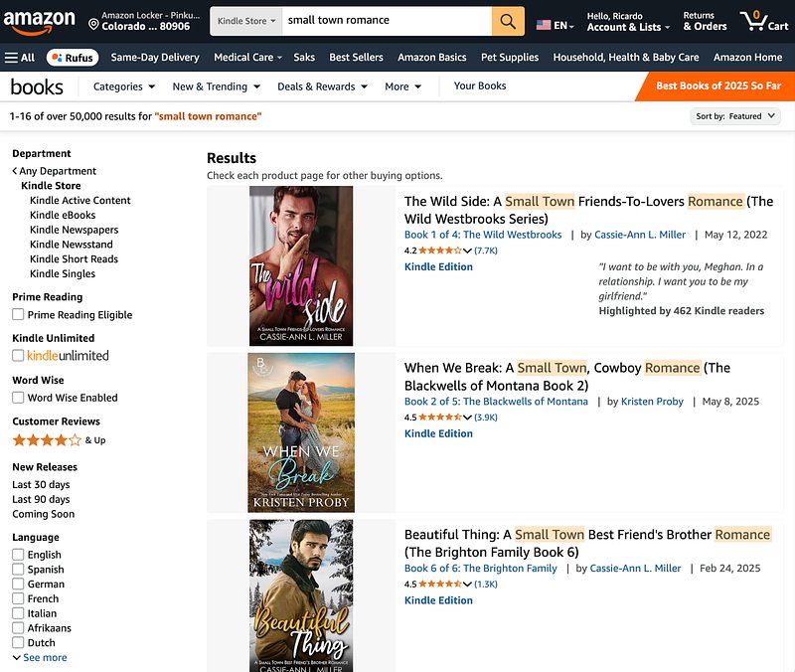Open The Wild Side book cover

click(x=301, y=265)
